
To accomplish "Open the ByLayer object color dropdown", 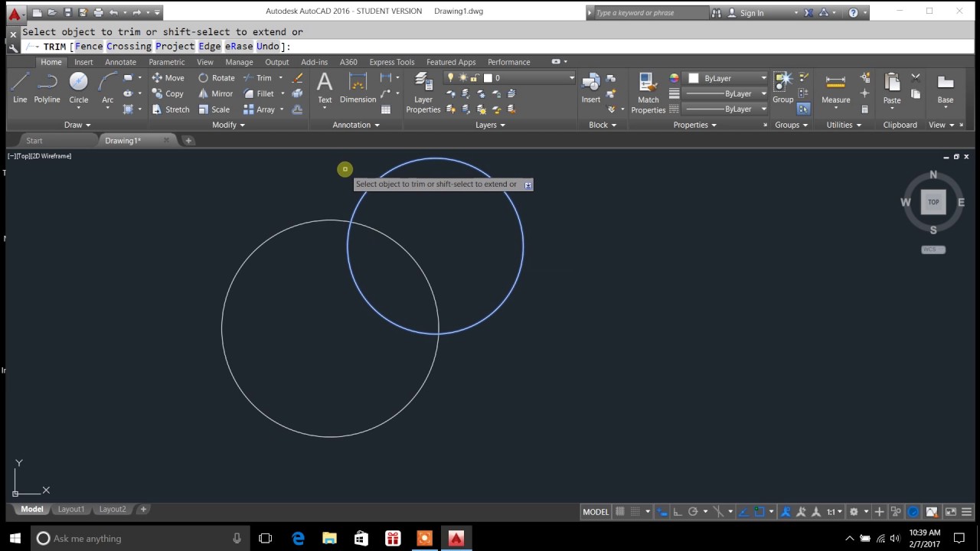I will pos(727,78).
